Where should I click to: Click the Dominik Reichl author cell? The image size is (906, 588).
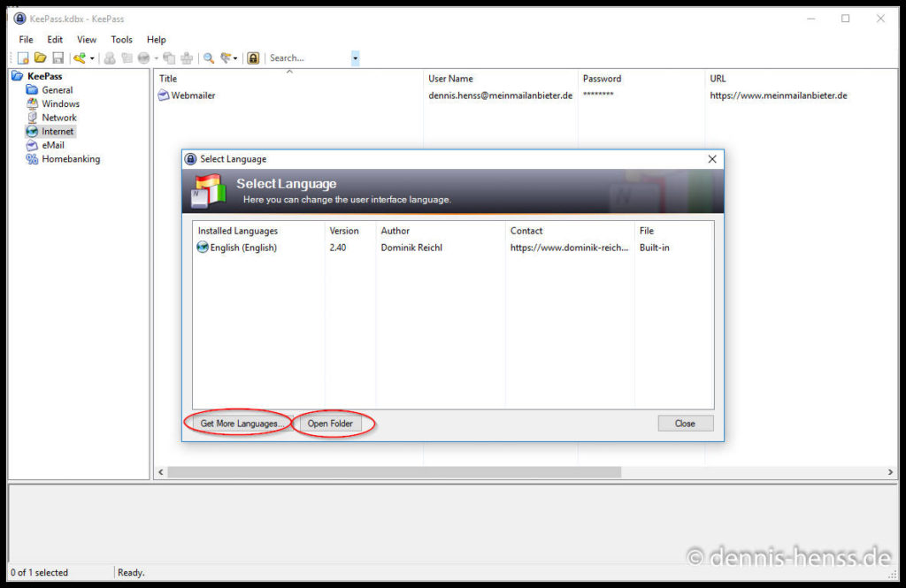411,248
